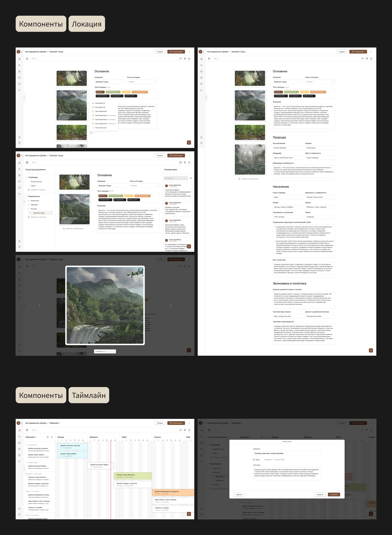Click calendar Дата icon in Новое событие dialog
This screenshot has width=392, height=535.
(254, 460)
